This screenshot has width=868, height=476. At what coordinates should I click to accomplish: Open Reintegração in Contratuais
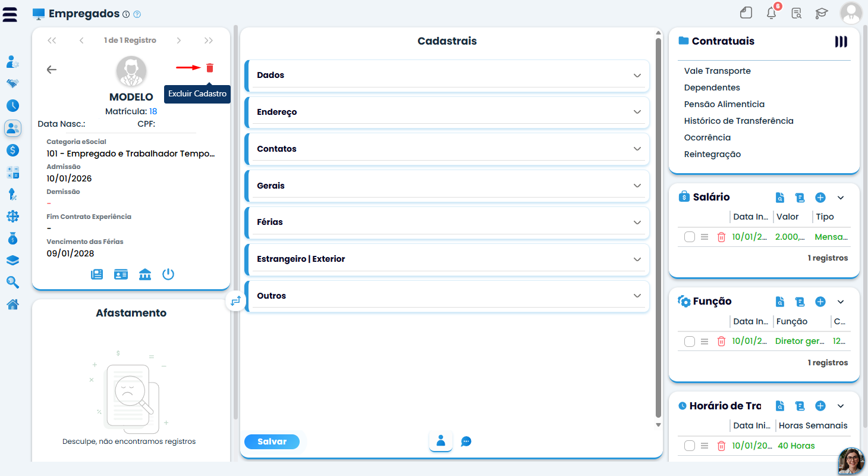click(x=713, y=154)
